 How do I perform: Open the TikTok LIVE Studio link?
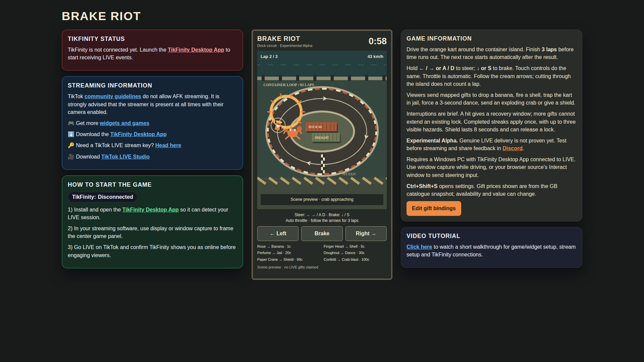point(125,157)
